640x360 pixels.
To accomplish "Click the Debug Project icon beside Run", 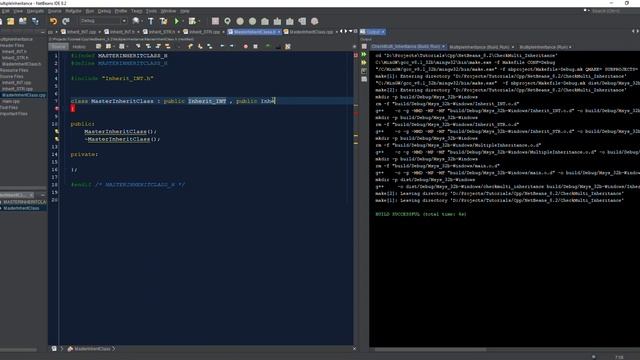I will coord(191,21).
